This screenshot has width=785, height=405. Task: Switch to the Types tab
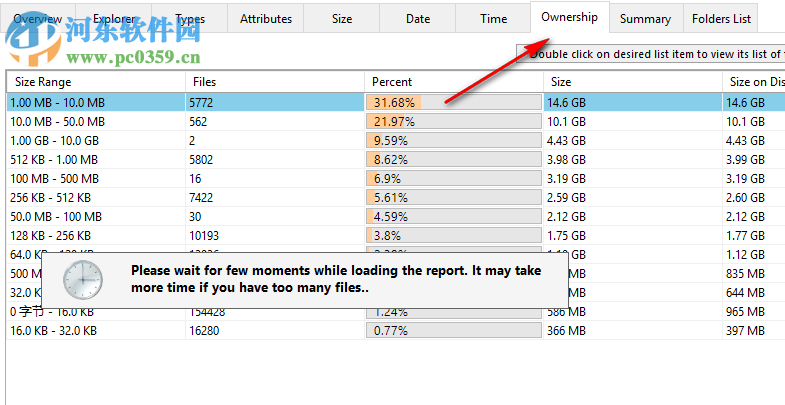click(190, 19)
